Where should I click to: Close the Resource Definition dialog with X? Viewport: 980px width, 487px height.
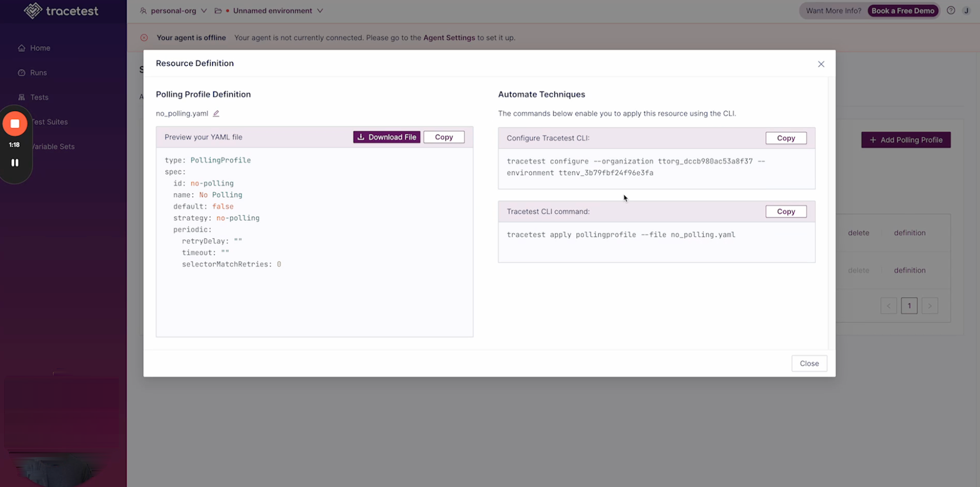(821, 64)
